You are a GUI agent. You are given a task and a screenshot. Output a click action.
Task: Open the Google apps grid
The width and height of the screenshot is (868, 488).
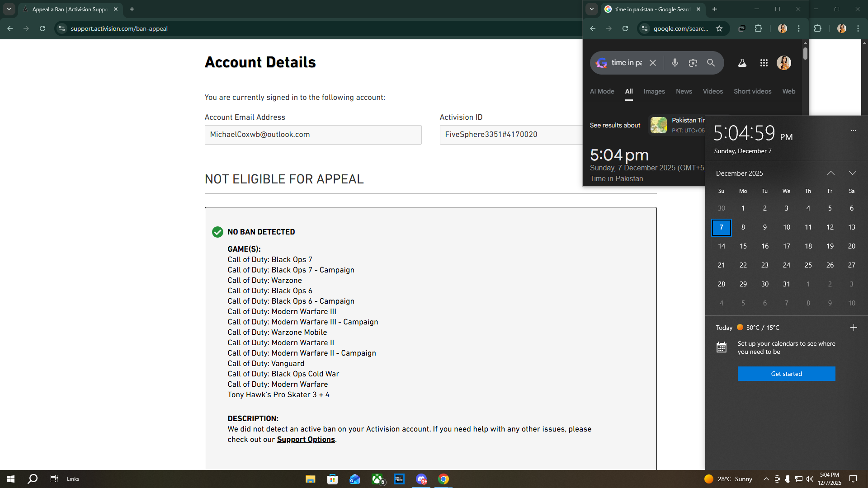(x=764, y=63)
